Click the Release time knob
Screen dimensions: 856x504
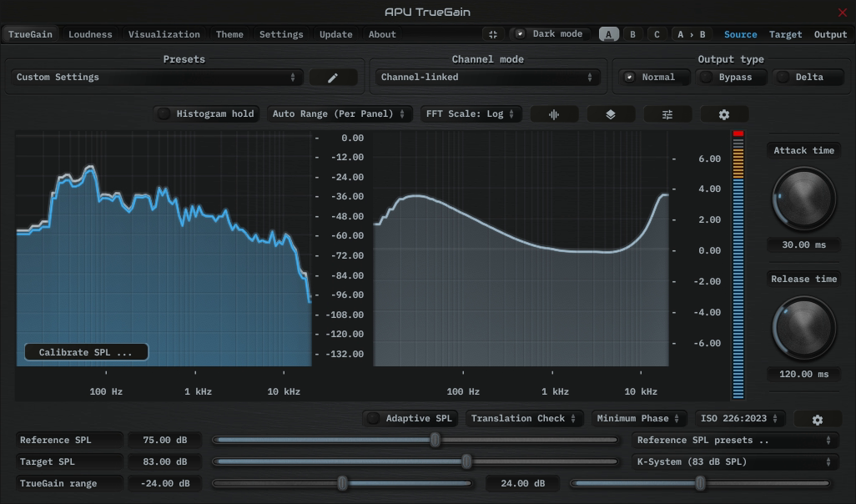click(x=803, y=328)
